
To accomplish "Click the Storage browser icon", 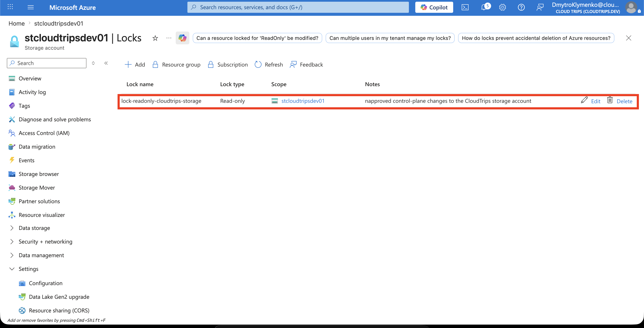I will [x=12, y=174].
